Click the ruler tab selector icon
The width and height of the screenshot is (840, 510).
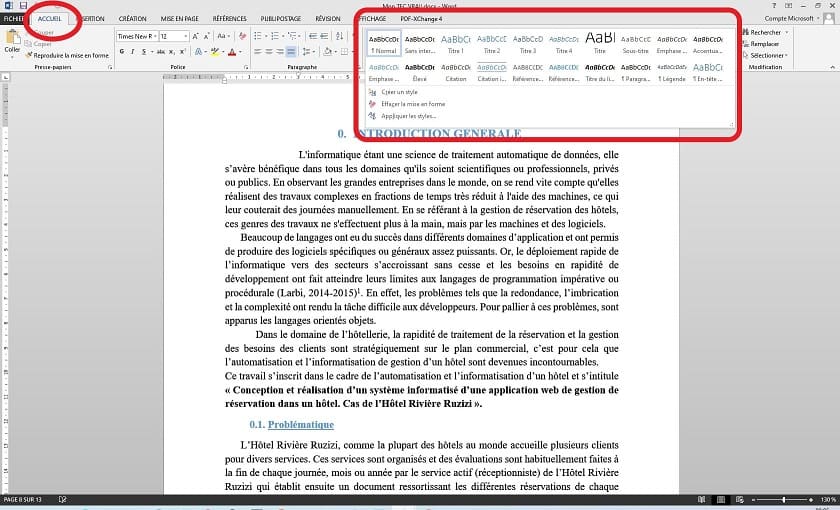coord(6,77)
